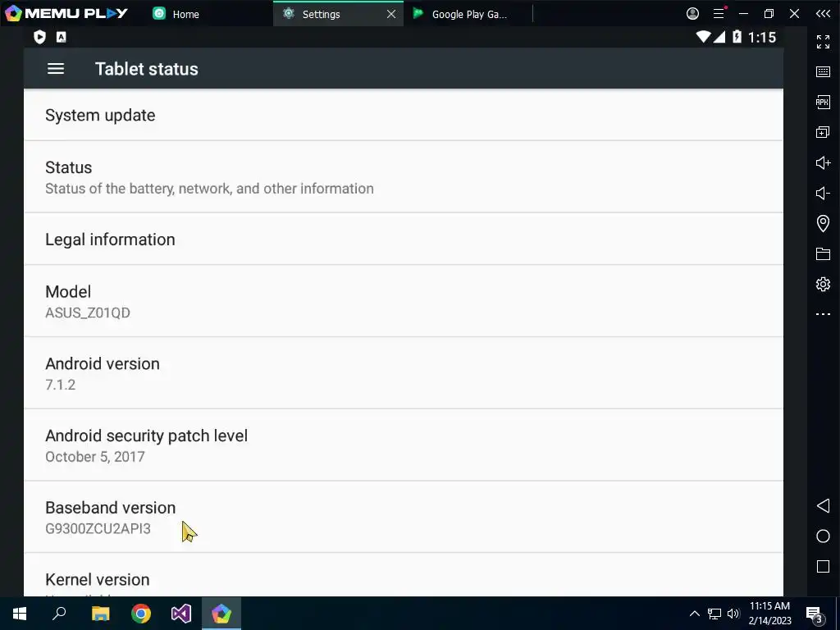
Task: Select the Model ASUS_Z01QD row
Action: click(x=404, y=301)
